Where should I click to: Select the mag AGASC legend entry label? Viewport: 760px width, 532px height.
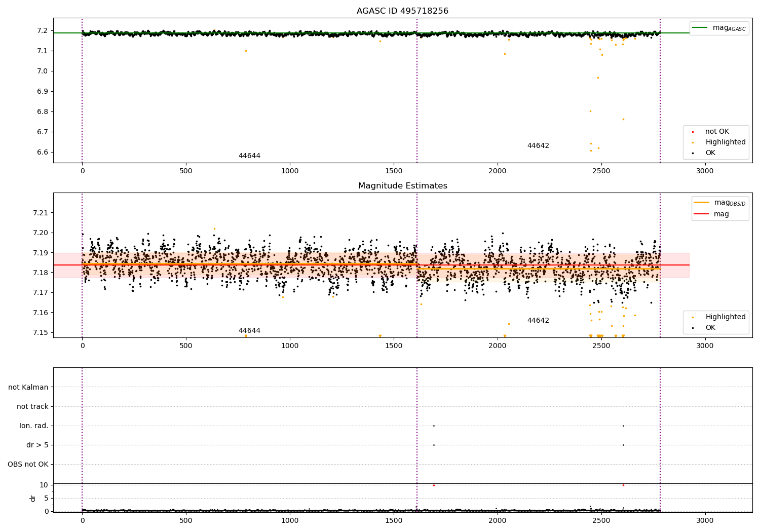pyautogui.click(x=729, y=28)
